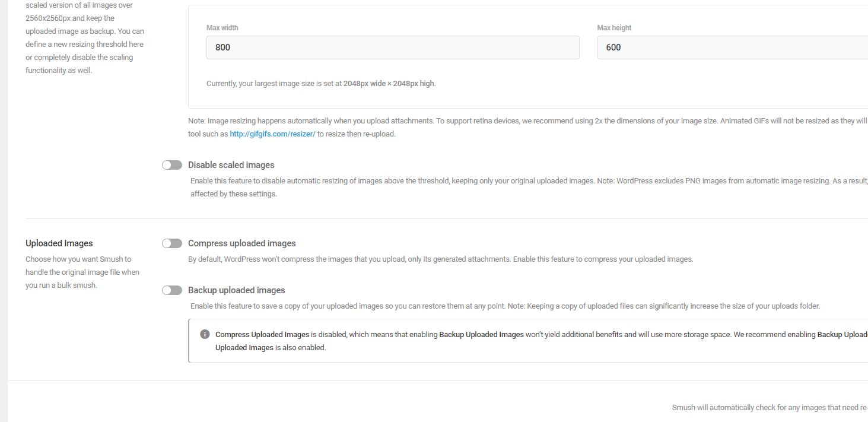Open the gifgifs.com/resizer link

tap(272, 134)
